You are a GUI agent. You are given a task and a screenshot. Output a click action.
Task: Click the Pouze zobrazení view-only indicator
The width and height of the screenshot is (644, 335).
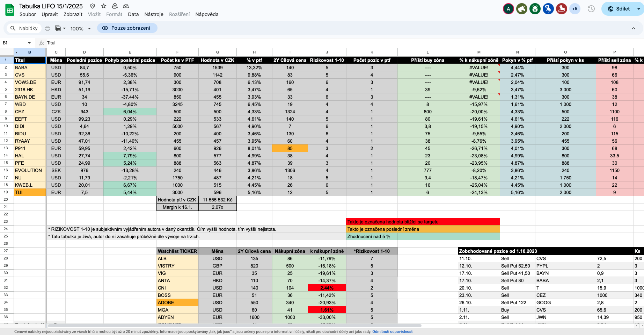coord(127,28)
